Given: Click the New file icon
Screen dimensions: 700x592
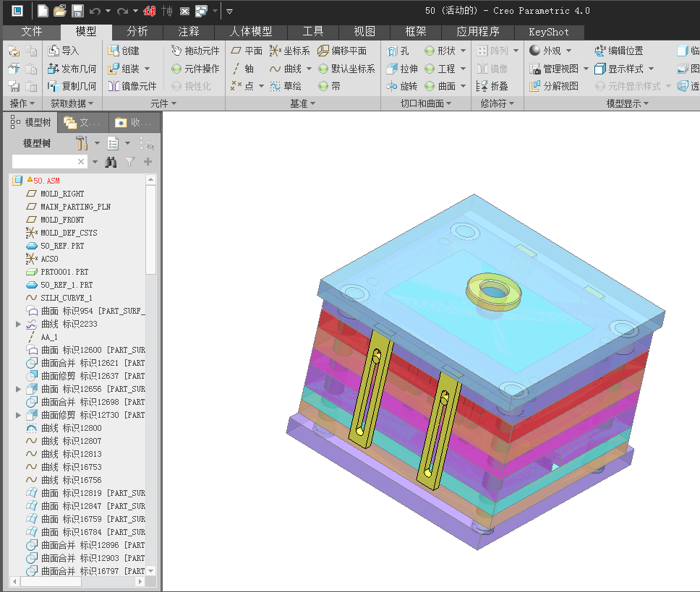Looking at the screenshot, I should point(43,11).
